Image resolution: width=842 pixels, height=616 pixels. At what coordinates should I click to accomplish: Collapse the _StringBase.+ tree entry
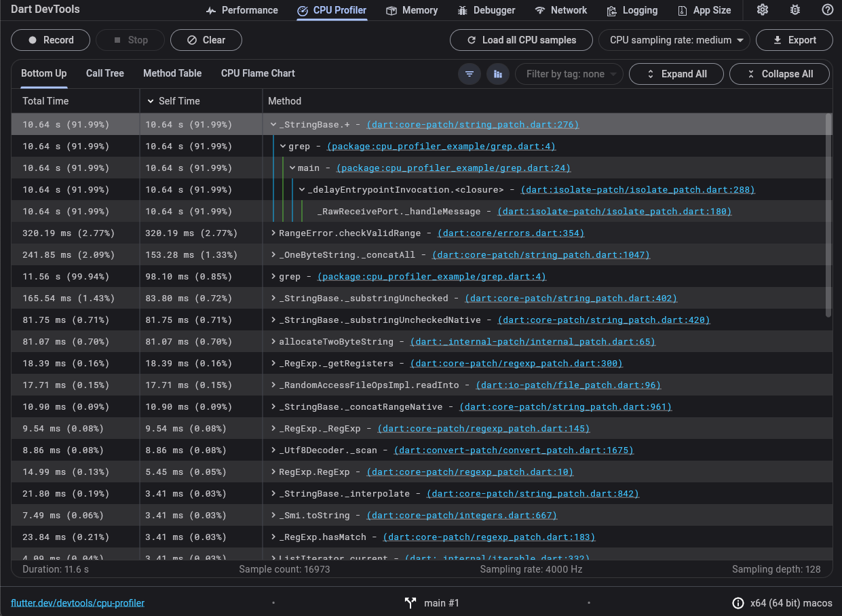pos(274,124)
